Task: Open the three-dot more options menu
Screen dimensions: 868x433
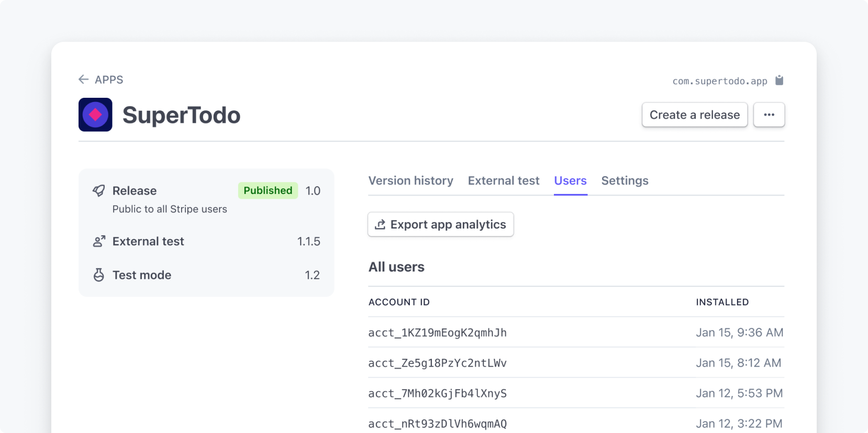Action: point(769,115)
